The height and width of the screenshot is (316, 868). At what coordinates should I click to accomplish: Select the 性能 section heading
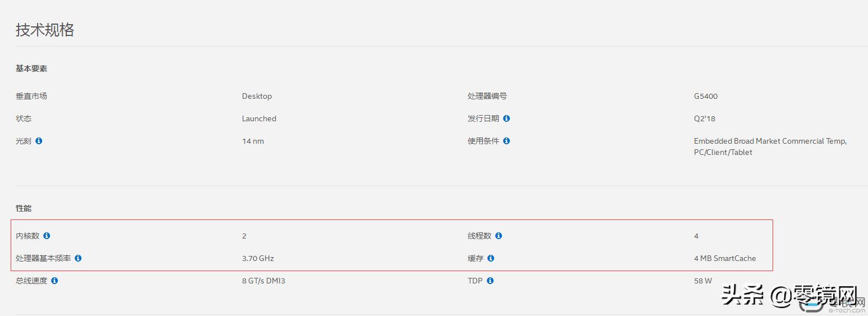[24, 208]
